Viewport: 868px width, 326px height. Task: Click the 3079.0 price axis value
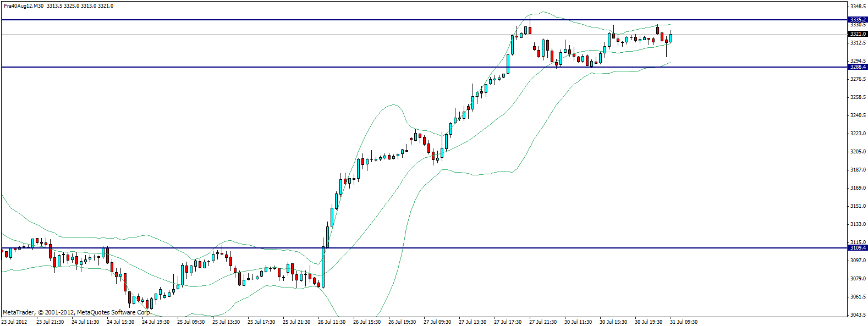tap(858, 279)
